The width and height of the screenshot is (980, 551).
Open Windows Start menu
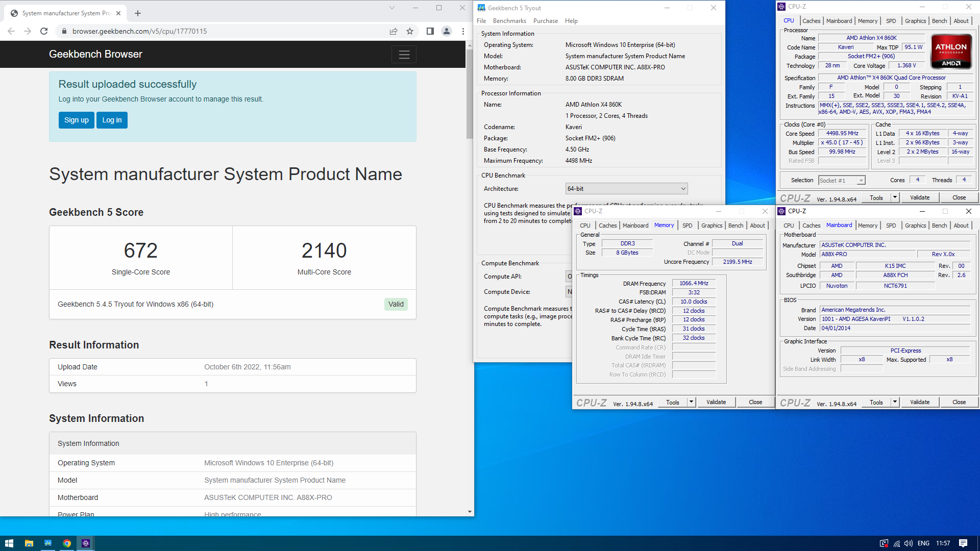9,543
